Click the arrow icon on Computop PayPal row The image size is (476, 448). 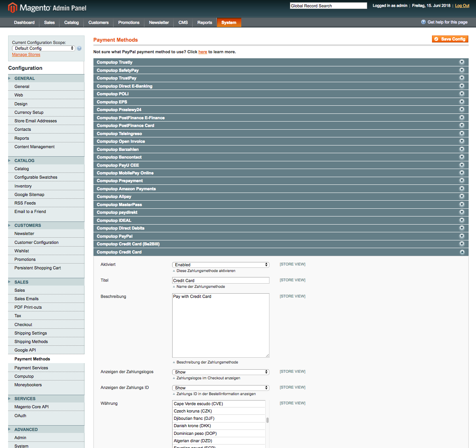coord(461,236)
